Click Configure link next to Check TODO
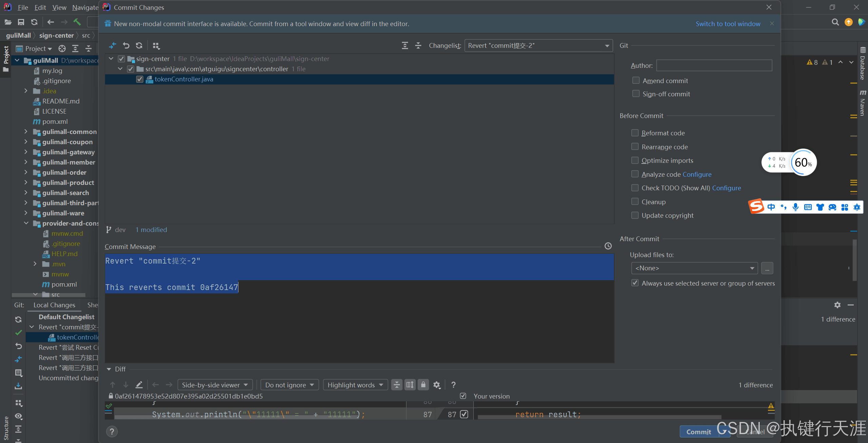Image resolution: width=868 pixels, height=443 pixels. coord(726,188)
